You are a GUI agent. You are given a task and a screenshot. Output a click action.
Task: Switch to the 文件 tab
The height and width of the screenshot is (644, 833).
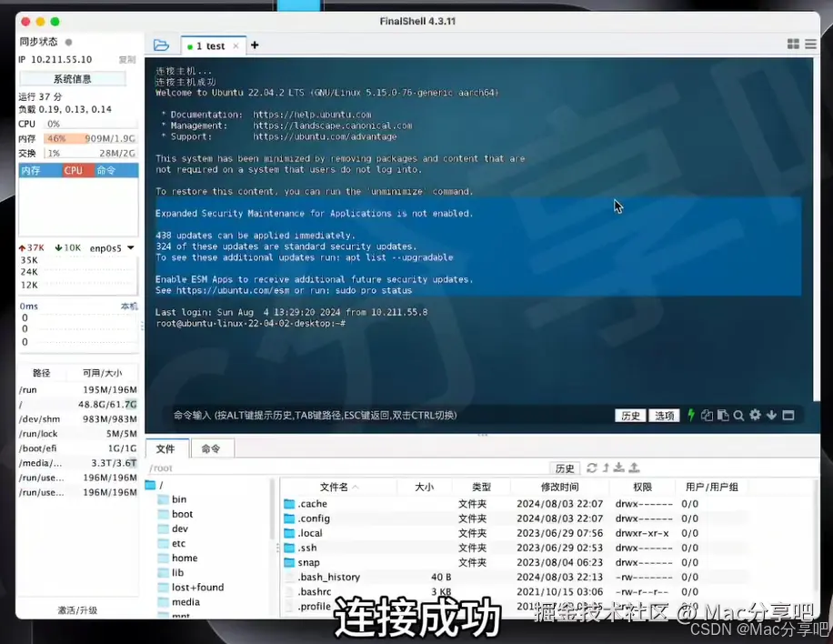coord(166,449)
